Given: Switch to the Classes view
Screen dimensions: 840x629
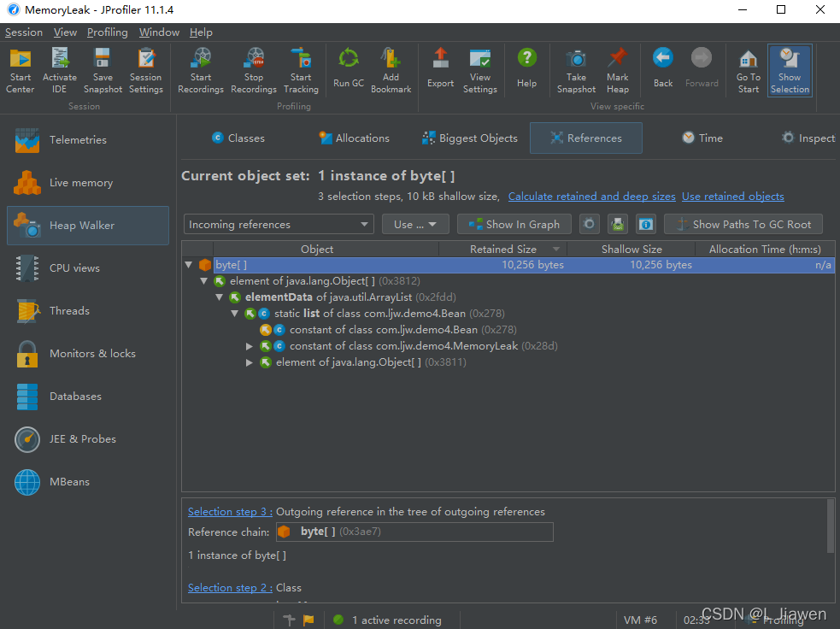Looking at the screenshot, I should click(238, 138).
